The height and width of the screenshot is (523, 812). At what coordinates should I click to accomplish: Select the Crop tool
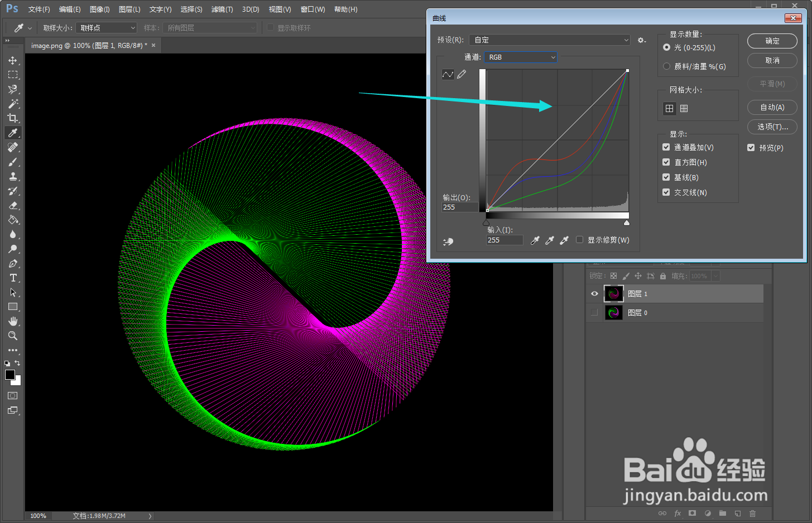[x=13, y=118]
